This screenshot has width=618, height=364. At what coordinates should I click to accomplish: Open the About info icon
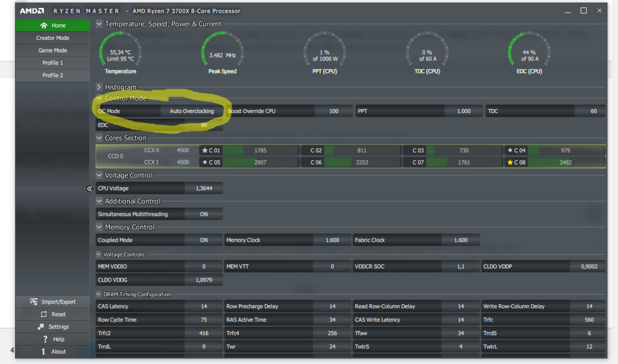pos(43,351)
